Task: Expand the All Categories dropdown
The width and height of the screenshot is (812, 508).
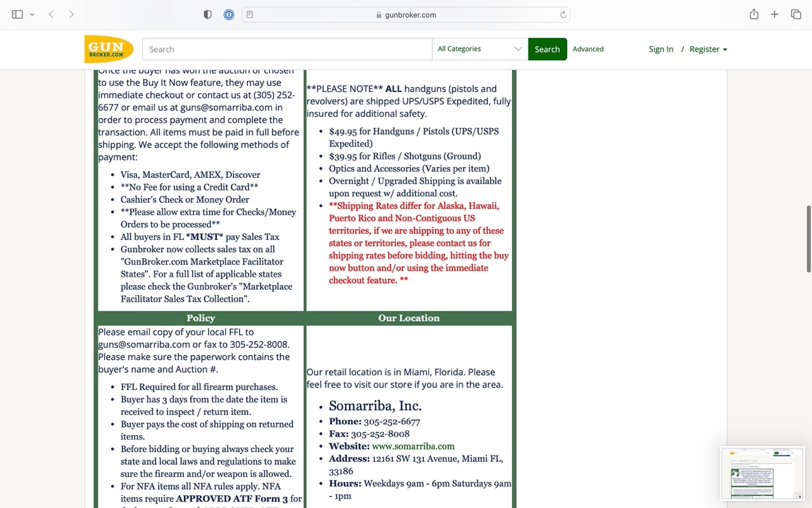Action: [480, 49]
